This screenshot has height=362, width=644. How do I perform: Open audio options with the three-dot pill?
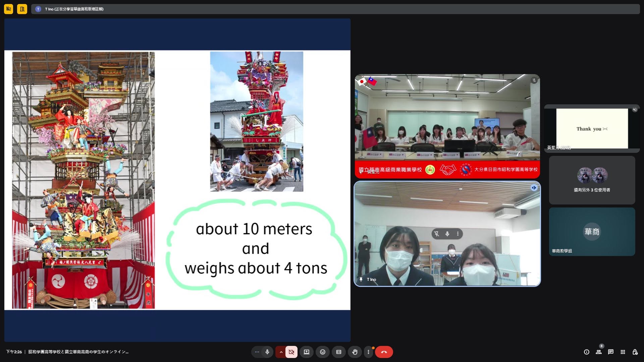257,352
